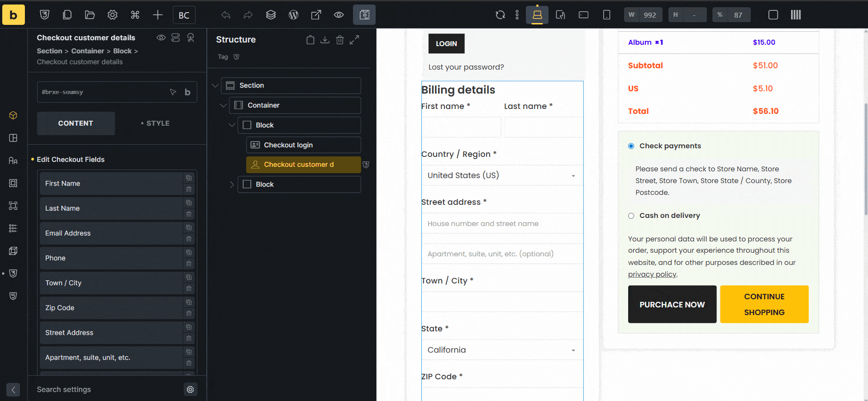Open the pages icon in top toolbar

pos(67,15)
